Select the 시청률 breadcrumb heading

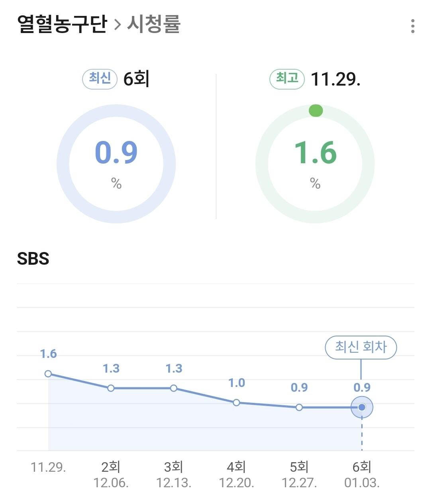coord(154,24)
